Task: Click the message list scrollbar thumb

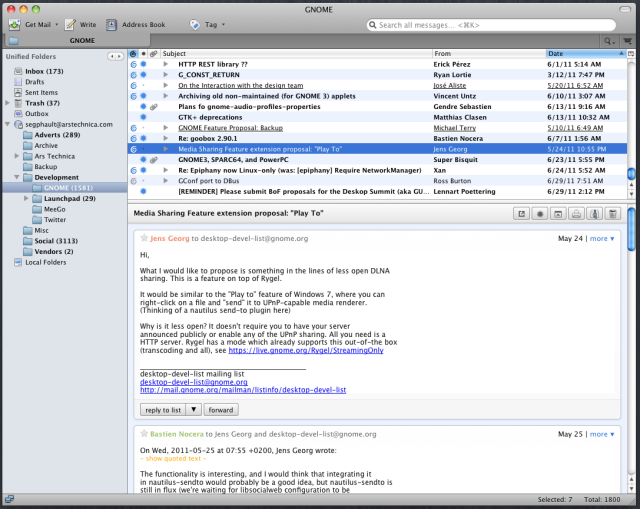Action: (x=631, y=173)
